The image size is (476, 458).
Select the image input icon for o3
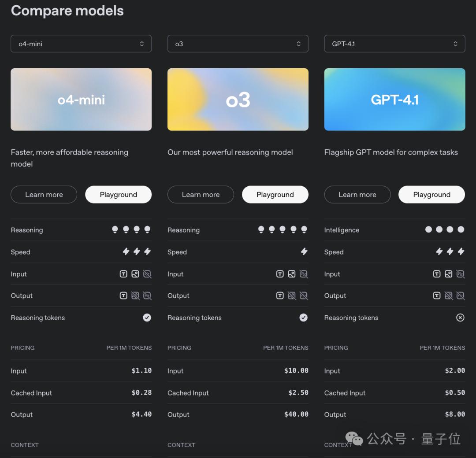click(x=291, y=274)
